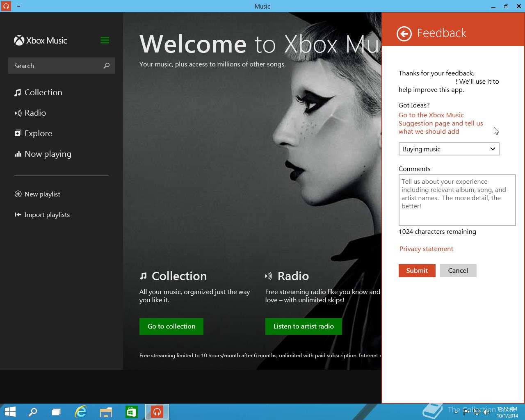Click the Comments text area

tap(457, 200)
